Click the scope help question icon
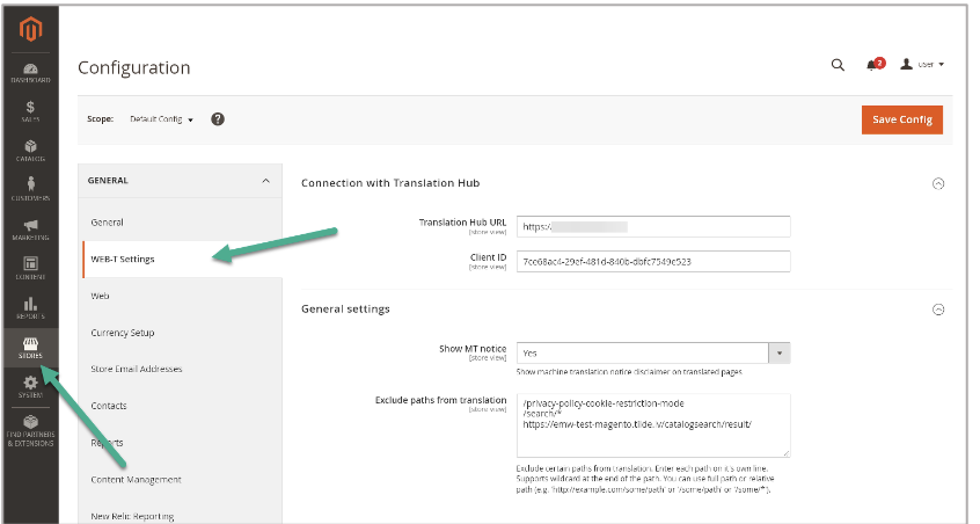 coord(218,119)
